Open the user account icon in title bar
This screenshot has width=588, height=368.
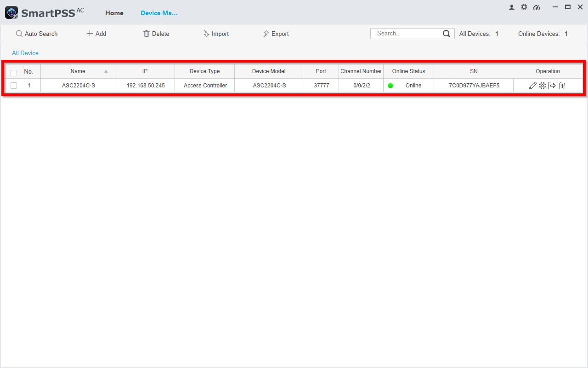[x=512, y=7]
